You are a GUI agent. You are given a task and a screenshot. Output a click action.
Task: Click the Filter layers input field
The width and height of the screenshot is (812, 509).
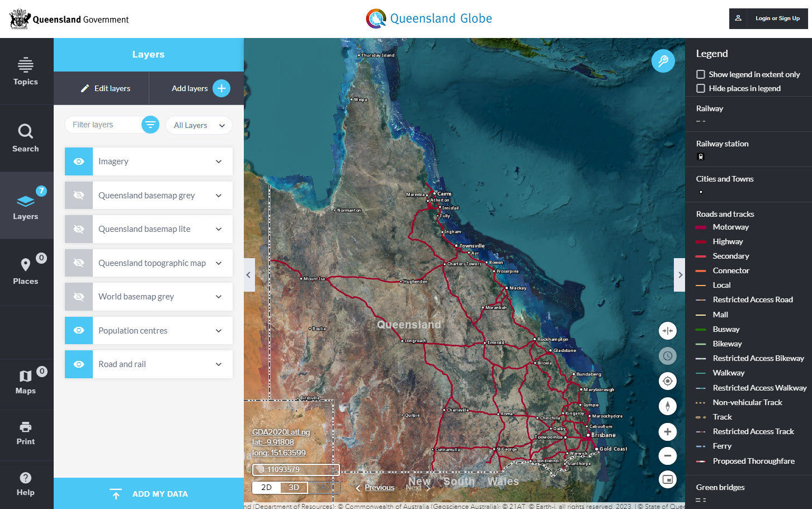click(101, 125)
